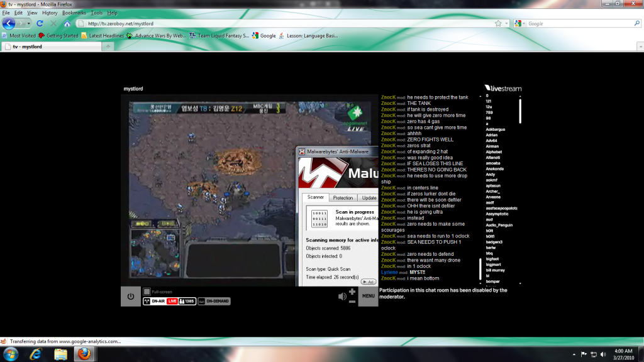644x362 pixels.
Task: Open the system volume control
Action: click(603, 354)
